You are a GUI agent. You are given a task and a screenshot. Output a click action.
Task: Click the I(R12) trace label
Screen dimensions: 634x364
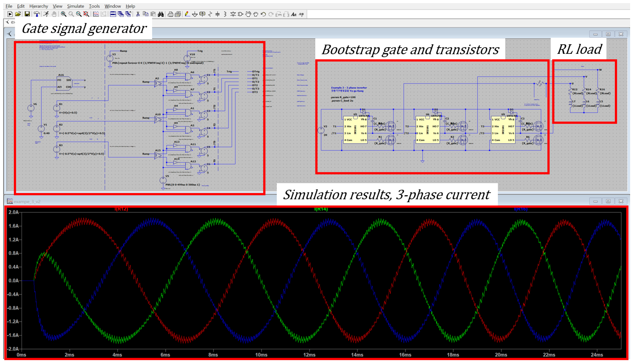coord(121,209)
